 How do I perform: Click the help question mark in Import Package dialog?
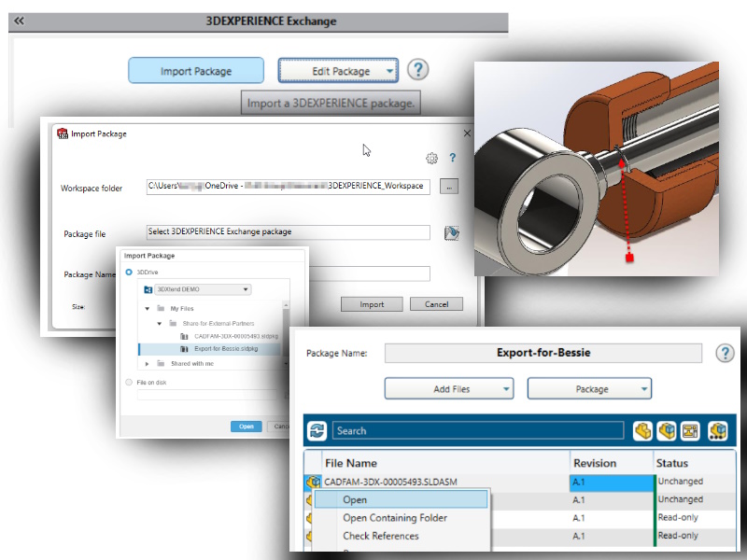tap(454, 159)
